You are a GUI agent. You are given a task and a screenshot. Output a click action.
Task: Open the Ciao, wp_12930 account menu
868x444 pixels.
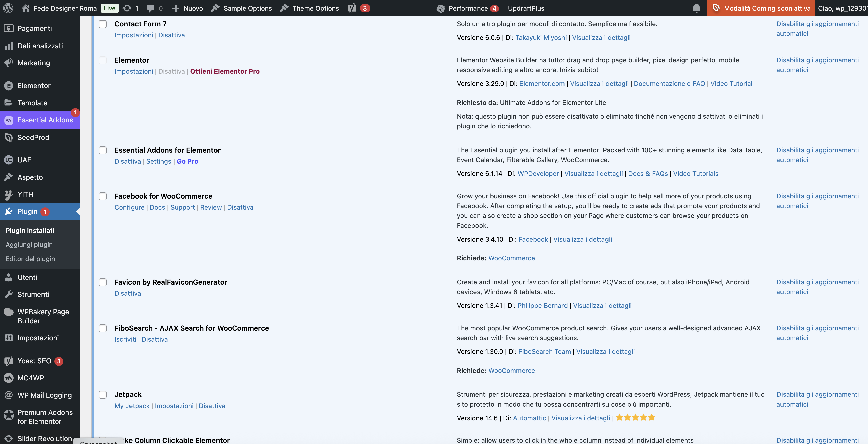(842, 8)
